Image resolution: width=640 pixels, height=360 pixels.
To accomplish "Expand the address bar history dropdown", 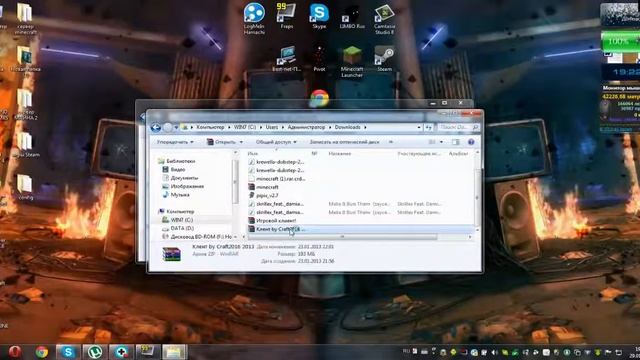I will point(419,128).
